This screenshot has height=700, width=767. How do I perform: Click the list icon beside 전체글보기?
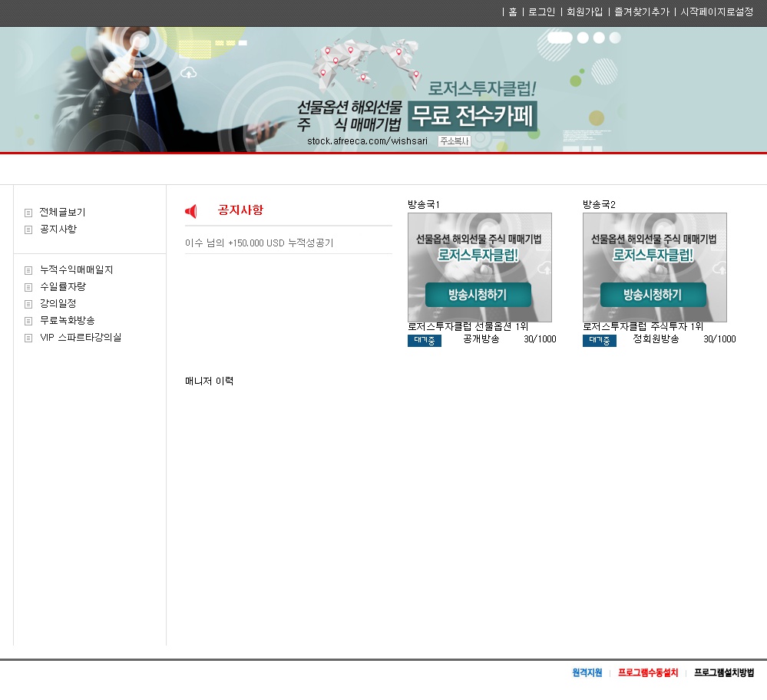(28, 213)
